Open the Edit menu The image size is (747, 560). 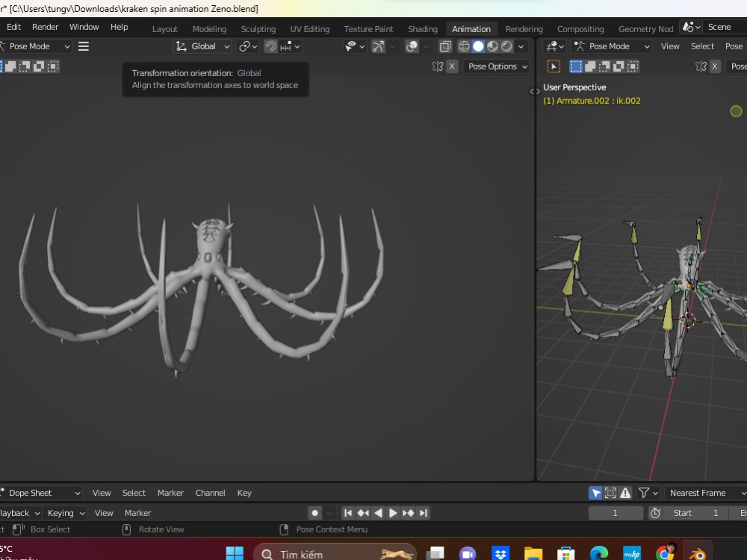point(13,27)
